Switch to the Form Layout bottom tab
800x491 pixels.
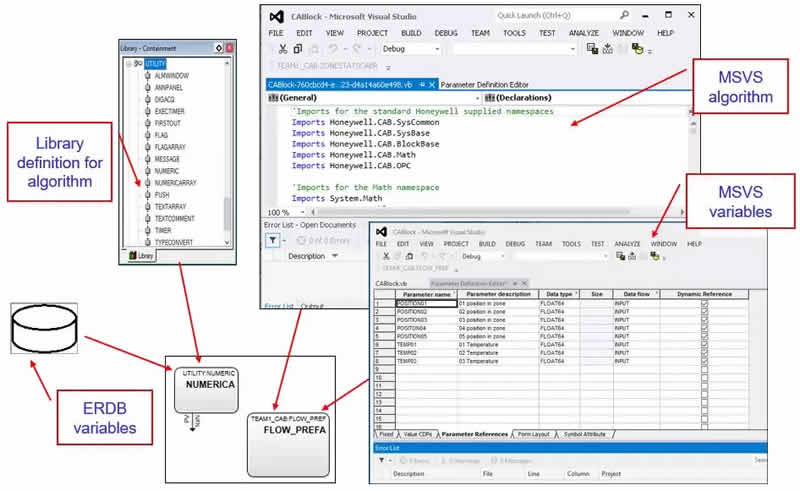point(534,434)
